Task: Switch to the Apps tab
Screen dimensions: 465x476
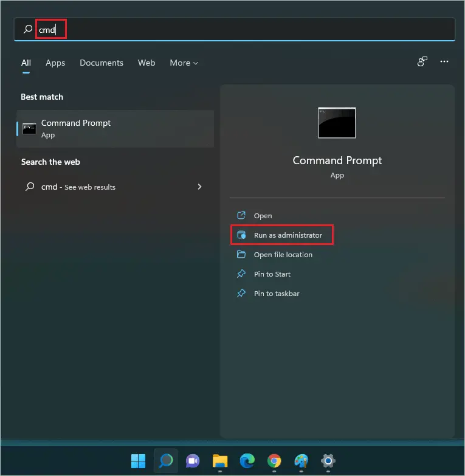Action: 55,63
